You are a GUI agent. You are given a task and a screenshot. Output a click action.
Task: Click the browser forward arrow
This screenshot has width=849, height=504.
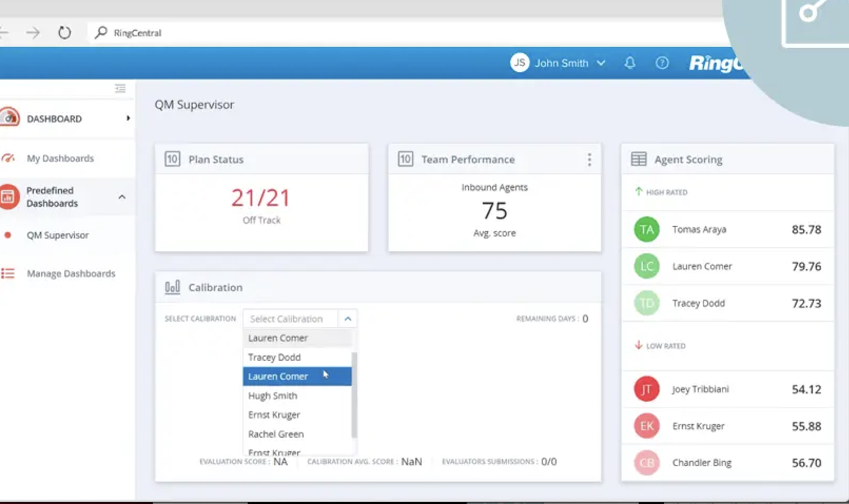(33, 33)
